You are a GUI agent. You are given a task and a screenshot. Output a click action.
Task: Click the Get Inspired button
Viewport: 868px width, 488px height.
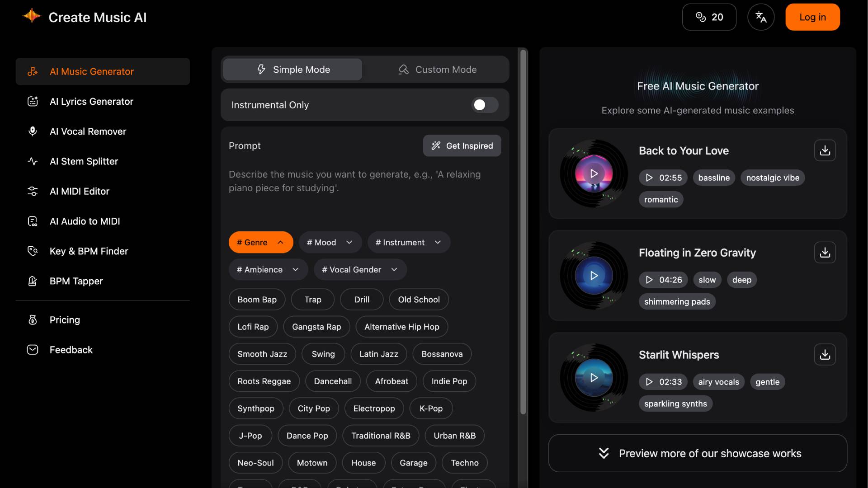tap(462, 146)
